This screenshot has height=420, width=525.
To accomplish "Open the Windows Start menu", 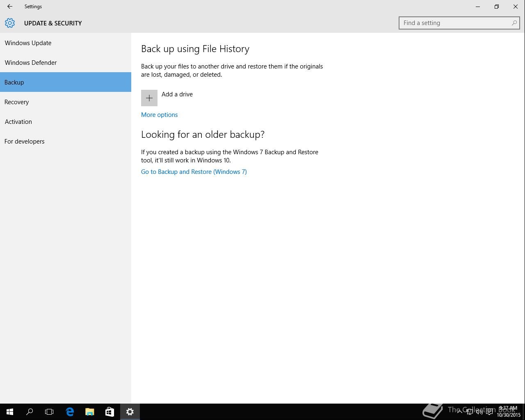I will click(10, 412).
